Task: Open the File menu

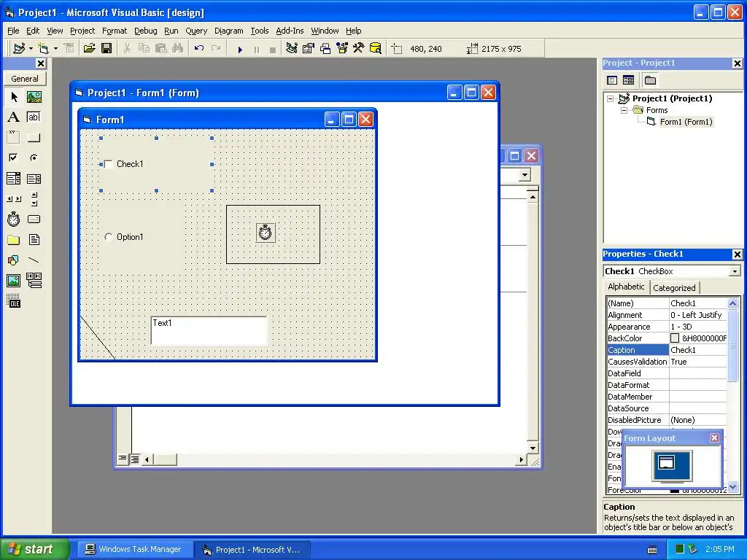Action: point(13,31)
